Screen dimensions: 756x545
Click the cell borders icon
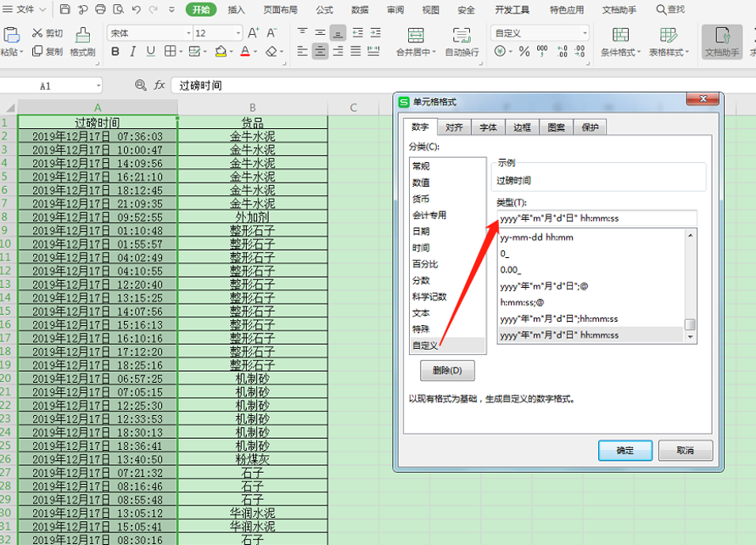coord(170,51)
